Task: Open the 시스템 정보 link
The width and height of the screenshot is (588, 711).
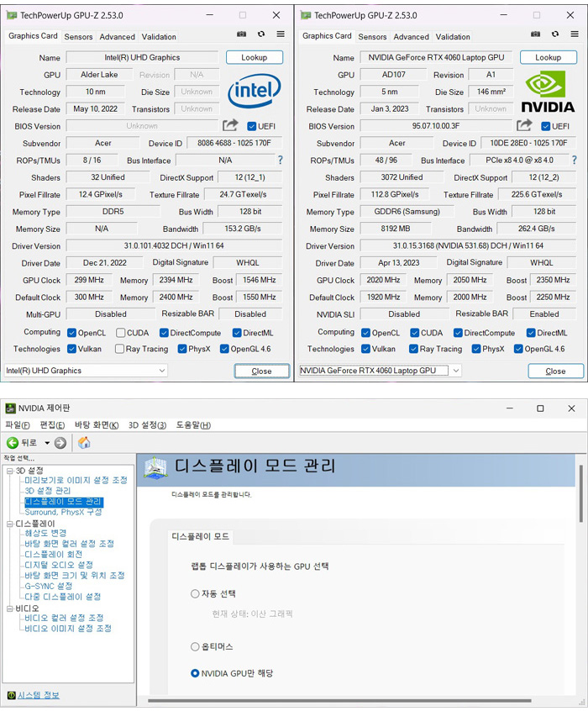Action: pyautogui.click(x=39, y=695)
